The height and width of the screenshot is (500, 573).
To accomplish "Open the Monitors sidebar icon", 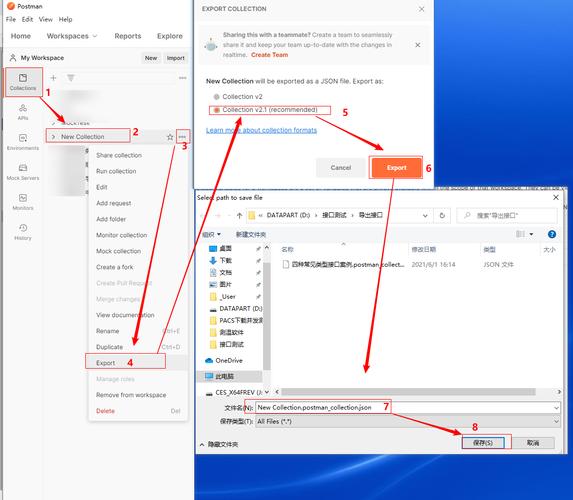I will coord(23,202).
